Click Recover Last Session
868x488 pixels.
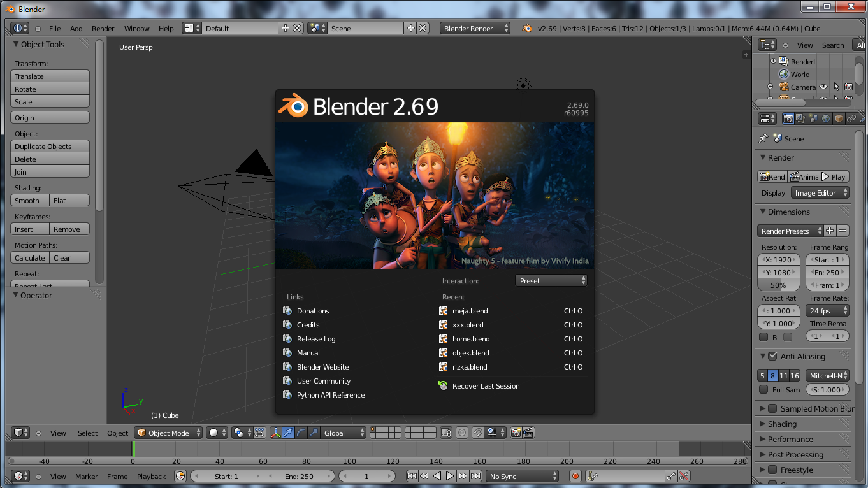point(486,385)
